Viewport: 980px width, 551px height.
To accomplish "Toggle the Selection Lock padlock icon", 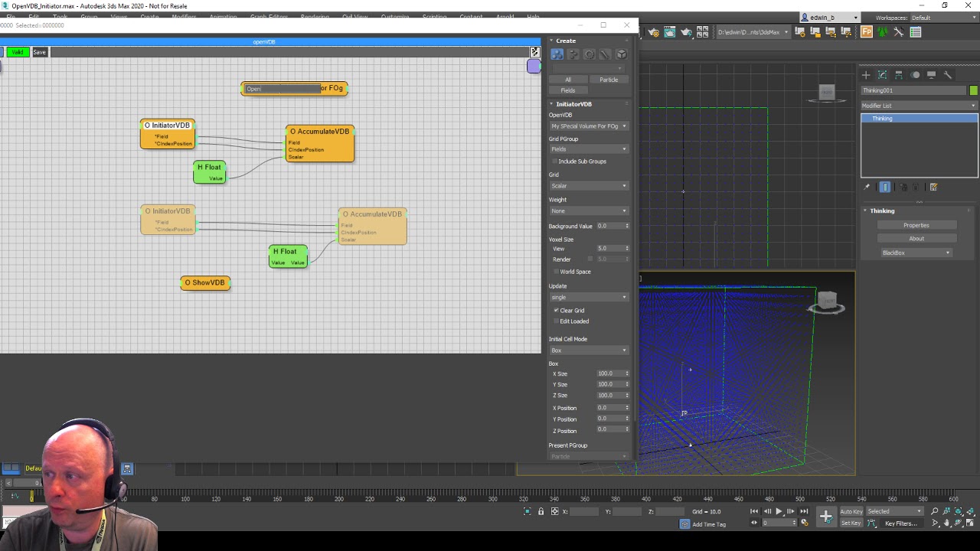I will click(x=541, y=511).
